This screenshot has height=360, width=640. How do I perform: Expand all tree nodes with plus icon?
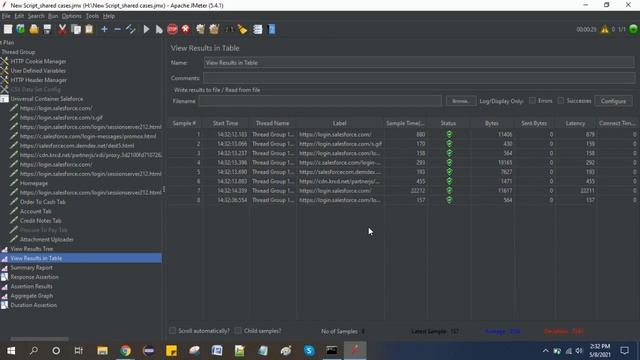[x=104, y=29]
